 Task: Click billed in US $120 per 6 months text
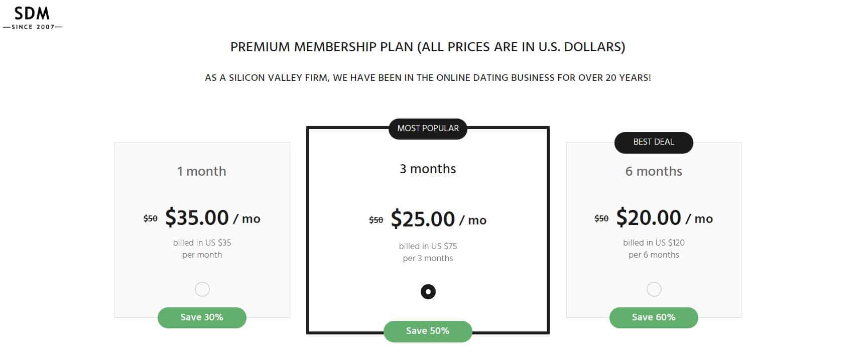coord(654,249)
